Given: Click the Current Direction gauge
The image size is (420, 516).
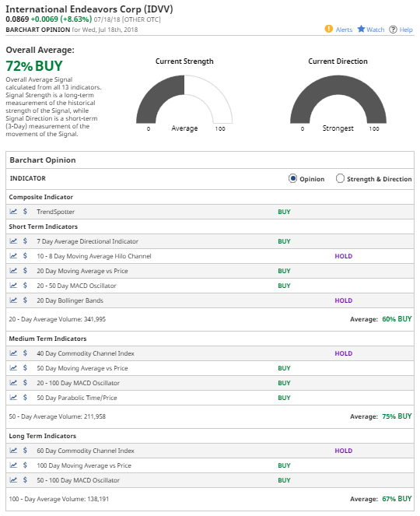Looking at the screenshot, I should click(x=338, y=100).
